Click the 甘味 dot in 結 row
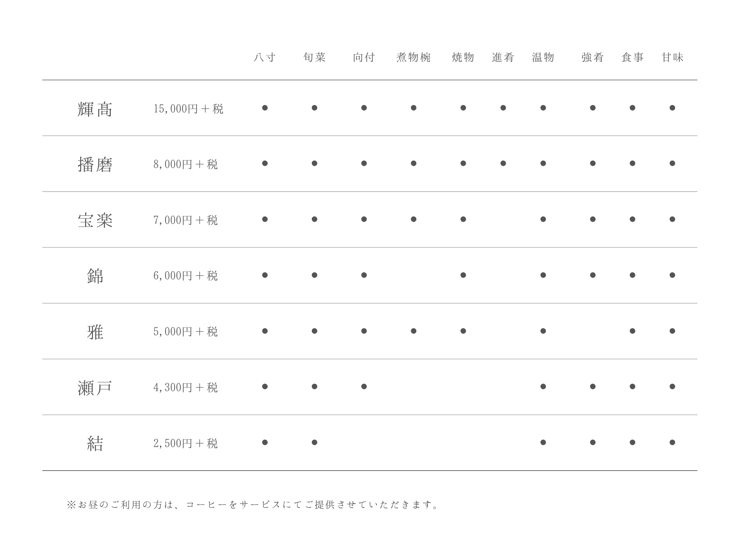Viewport: 756px width, 534px height. point(672,442)
